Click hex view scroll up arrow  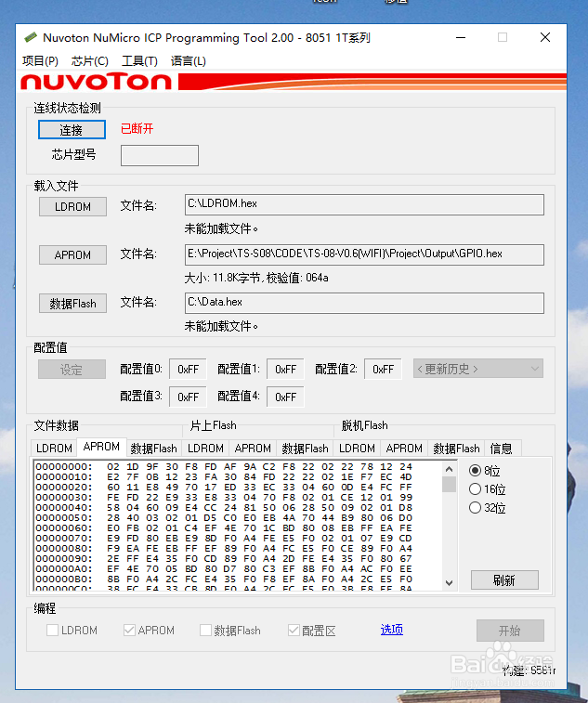click(449, 469)
